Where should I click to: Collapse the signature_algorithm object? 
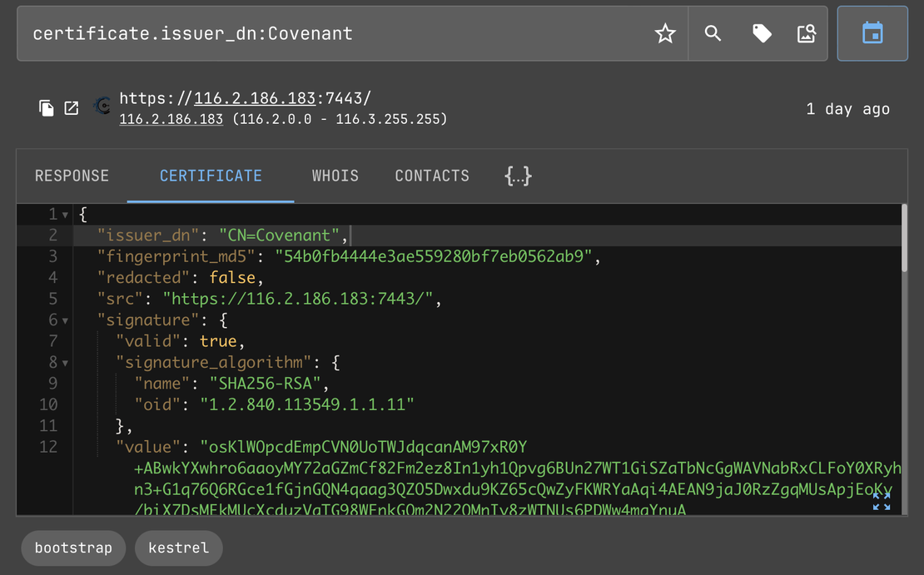pyautogui.click(x=65, y=362)
